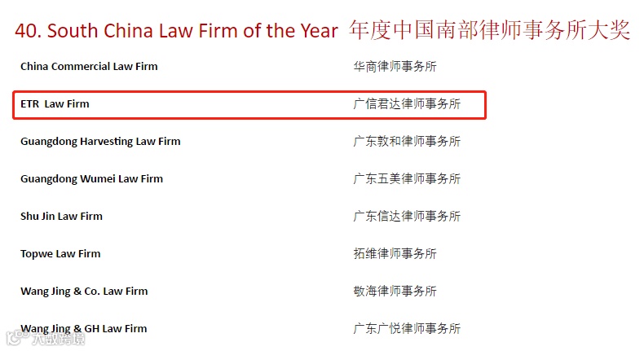Screen dimensions: 644x351
Task: Click 广东敦和律师事务所 text
Action: pos(407,141)
